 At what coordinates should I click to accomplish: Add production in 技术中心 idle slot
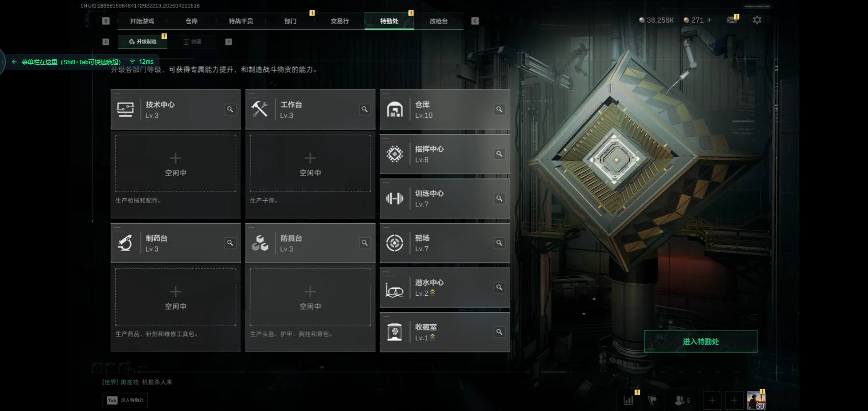[176, 163]
